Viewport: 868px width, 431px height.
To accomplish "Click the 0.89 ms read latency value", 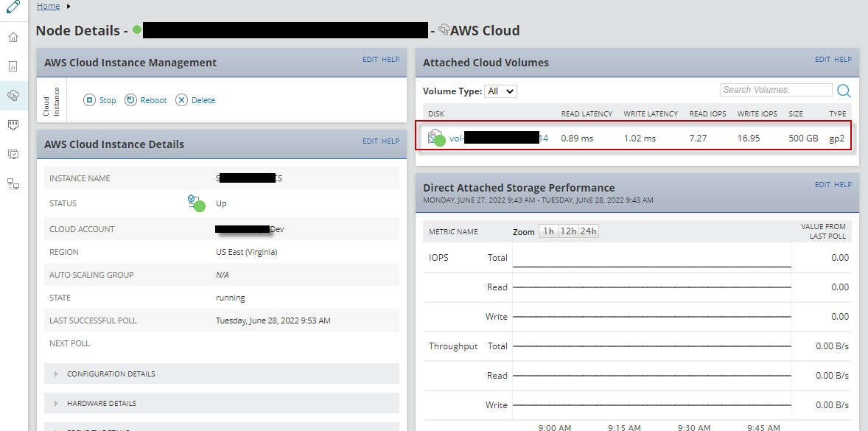I will click(577, 139).
